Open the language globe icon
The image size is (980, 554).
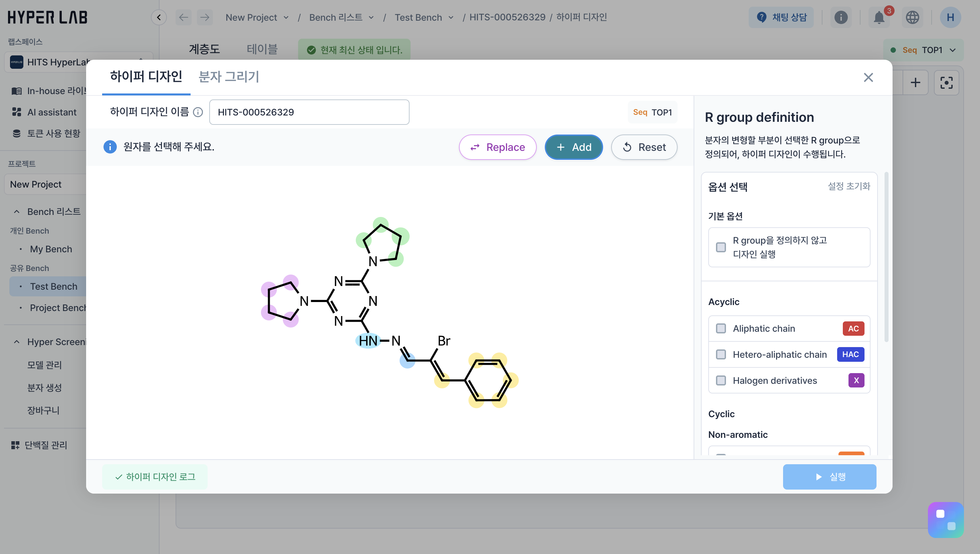912,17
